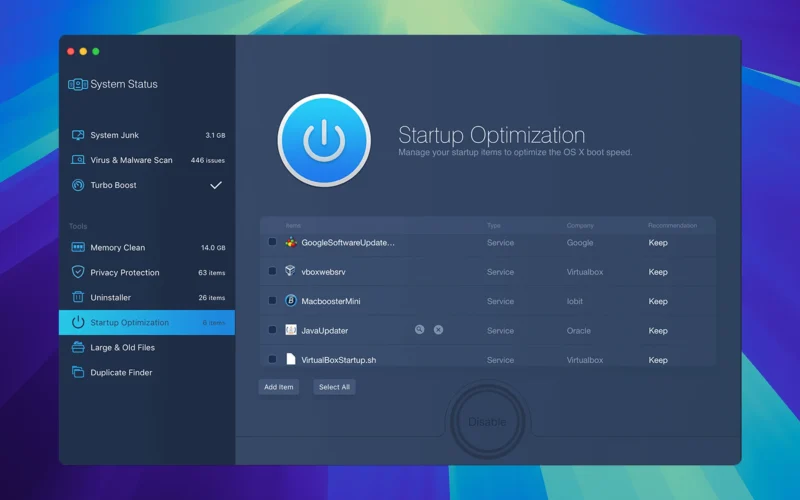This screenshot has width=800, height=500.
Task: Click the vboxwebsrv cube icon
Action: [x=290, y=271]
